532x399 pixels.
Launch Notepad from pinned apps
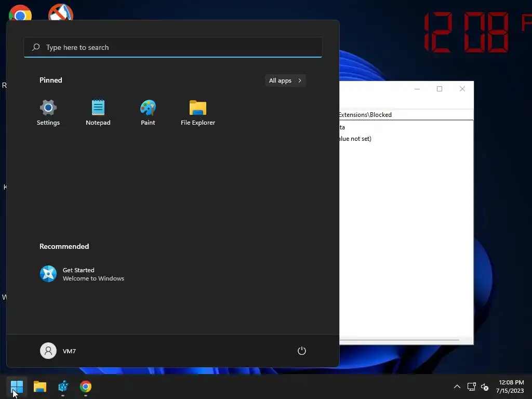coord(98,113)
